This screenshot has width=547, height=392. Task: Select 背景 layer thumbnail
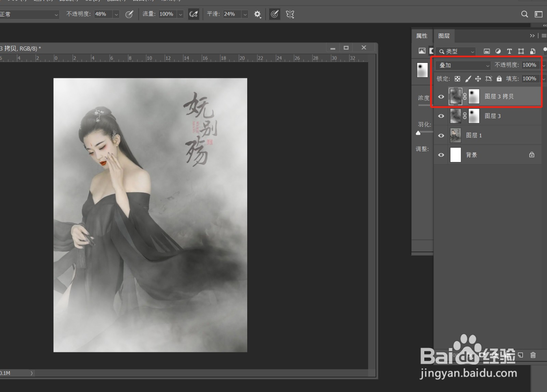(x=455, y=155)
